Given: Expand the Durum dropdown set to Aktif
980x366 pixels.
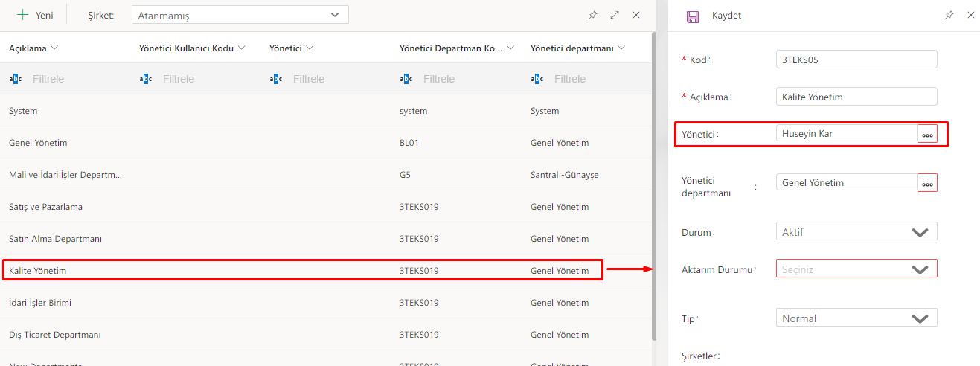Looking at the screenshot, I should pos(856,232).
